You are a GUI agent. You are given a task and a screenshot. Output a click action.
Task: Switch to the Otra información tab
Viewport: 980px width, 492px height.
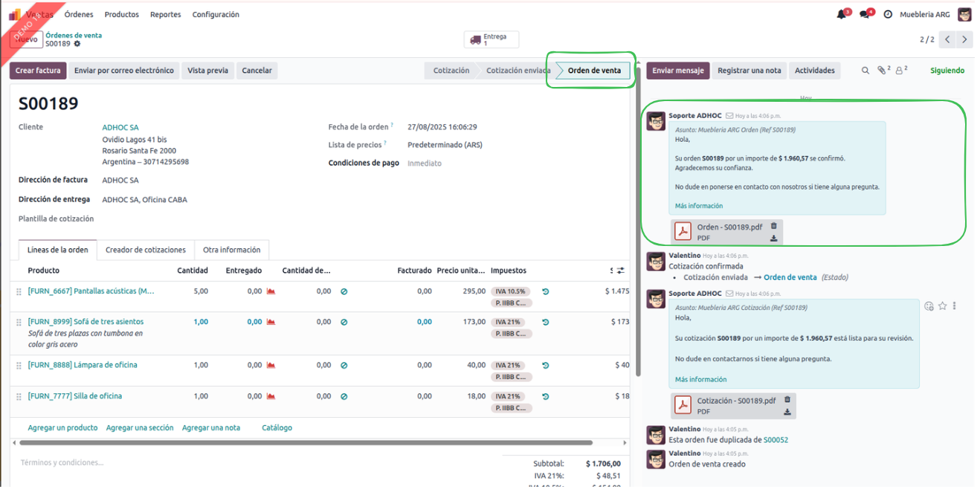coord(231,250)
